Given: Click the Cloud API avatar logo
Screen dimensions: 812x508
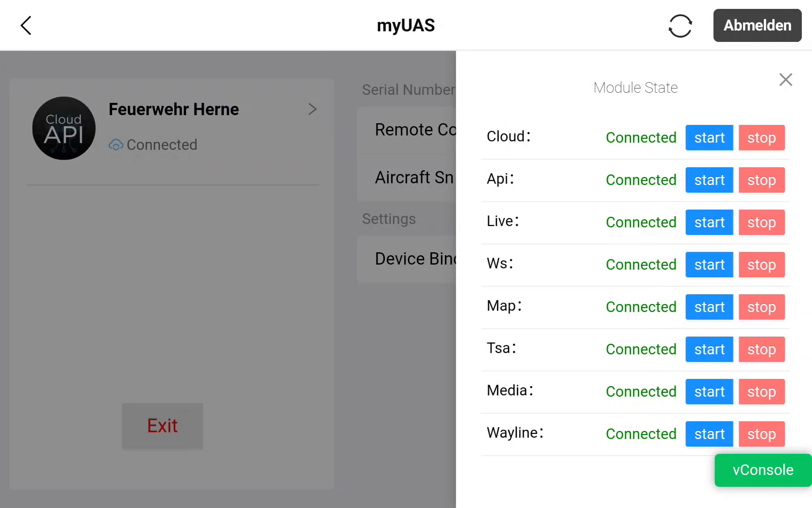Looking at the screenshot, I should point(64,128).
